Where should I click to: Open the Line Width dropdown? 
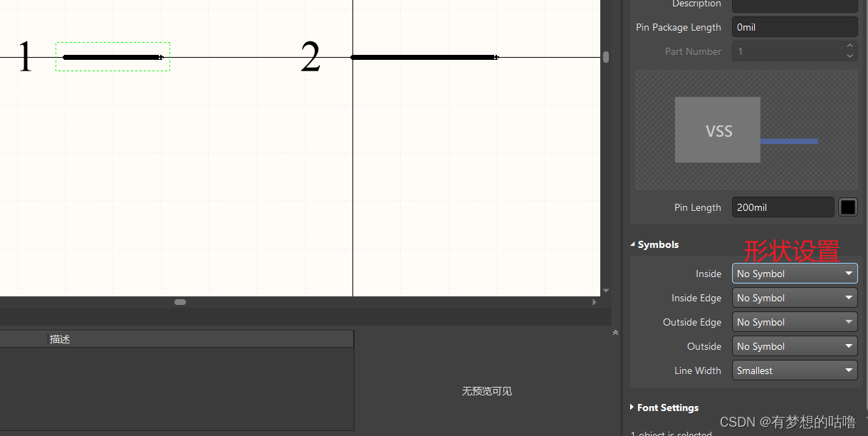(794, 370)
